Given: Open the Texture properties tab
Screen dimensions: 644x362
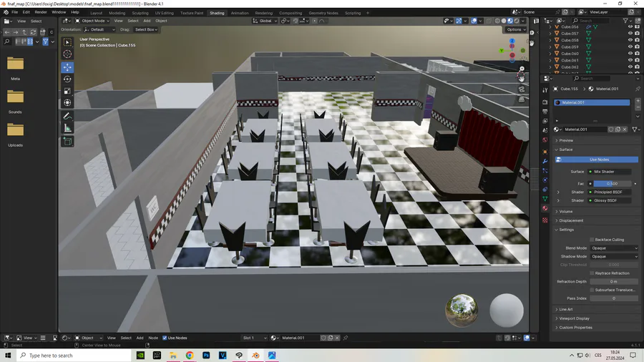Looking at the screenshot, I should (x=545, y=220).
